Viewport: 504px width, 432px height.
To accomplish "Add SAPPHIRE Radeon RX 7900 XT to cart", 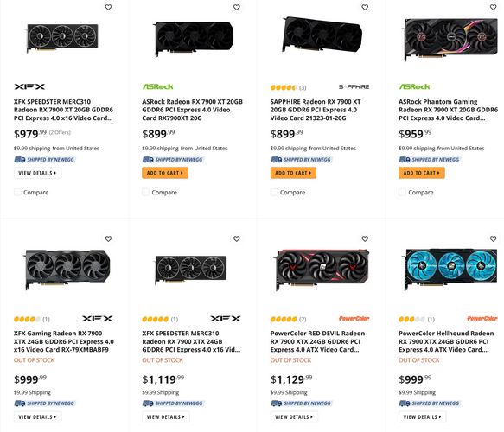I will point(293,173).
